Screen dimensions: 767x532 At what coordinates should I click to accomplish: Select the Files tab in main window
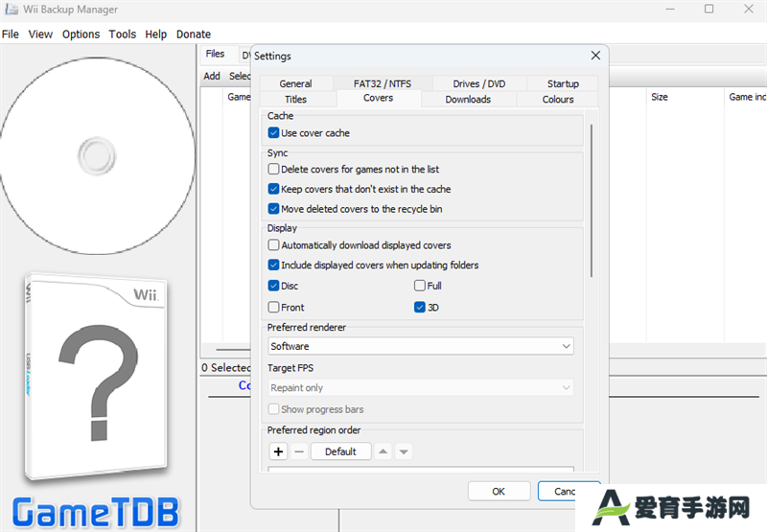pyautogui.click(x=215, y=54)
